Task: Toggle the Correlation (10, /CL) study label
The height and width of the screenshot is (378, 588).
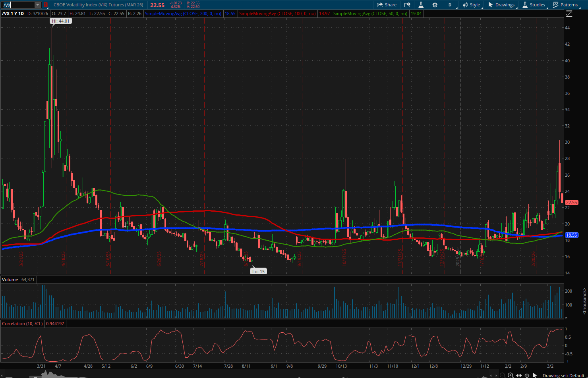Action: [x=22, y=323]
